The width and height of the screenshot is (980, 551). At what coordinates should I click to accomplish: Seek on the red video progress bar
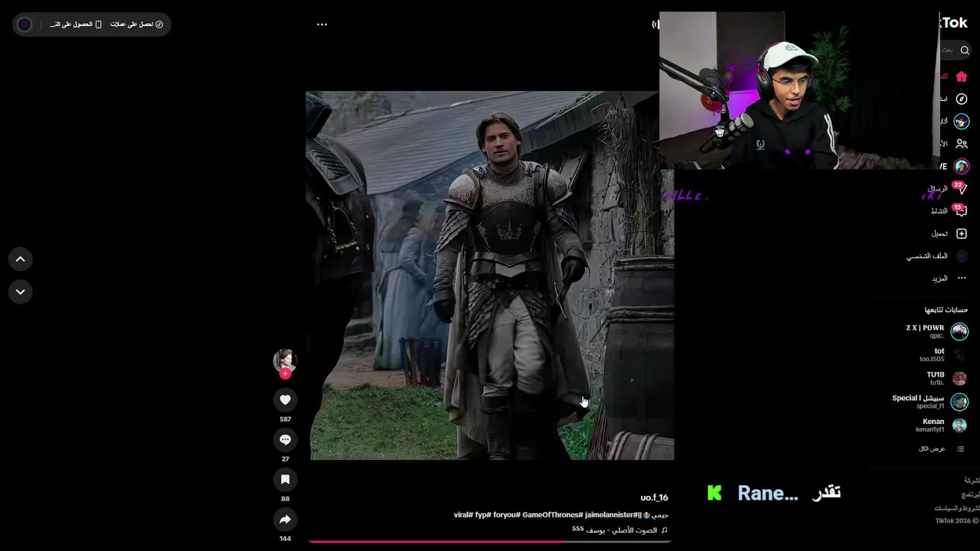click(490, 542)
